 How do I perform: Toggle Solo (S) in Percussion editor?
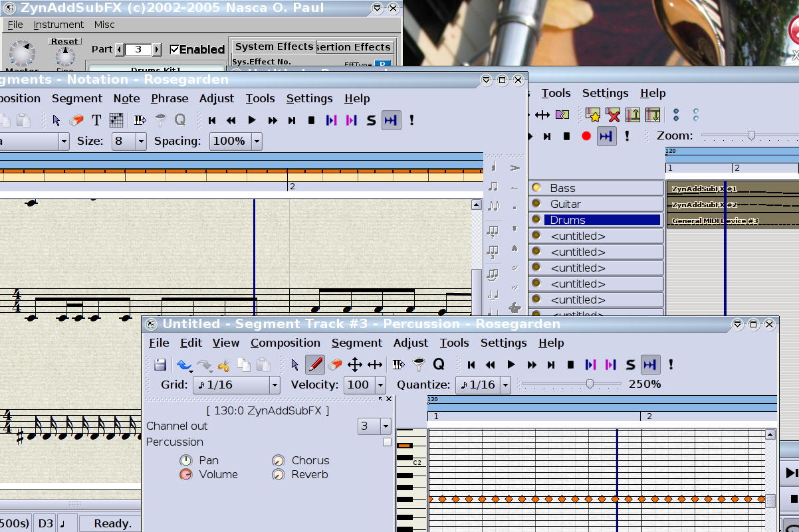630,365
